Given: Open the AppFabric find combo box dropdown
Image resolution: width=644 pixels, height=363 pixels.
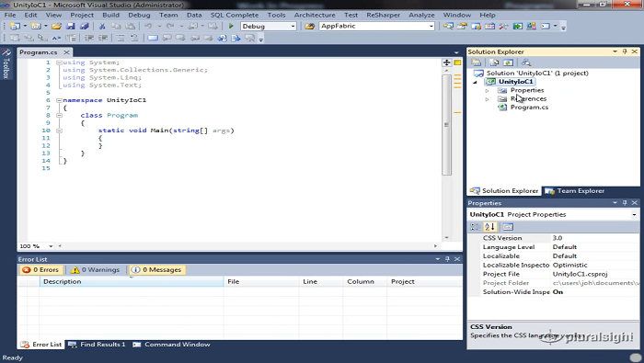Looking at the screenshot, I should (x=431, y=26).
